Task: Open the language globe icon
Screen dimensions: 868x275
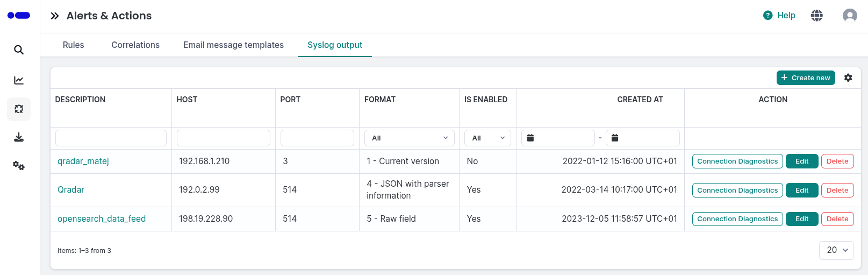Action: click(817, 16)
